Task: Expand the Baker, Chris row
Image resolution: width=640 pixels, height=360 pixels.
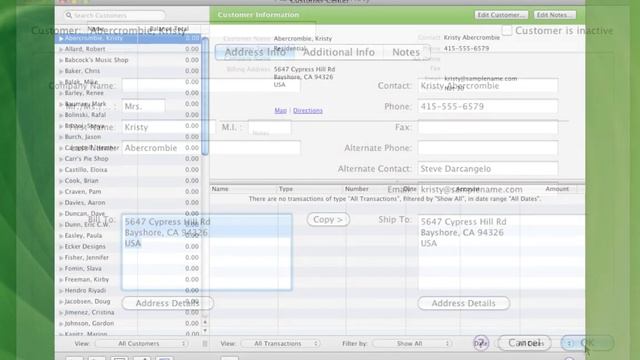Action: (x=61, y=71)
